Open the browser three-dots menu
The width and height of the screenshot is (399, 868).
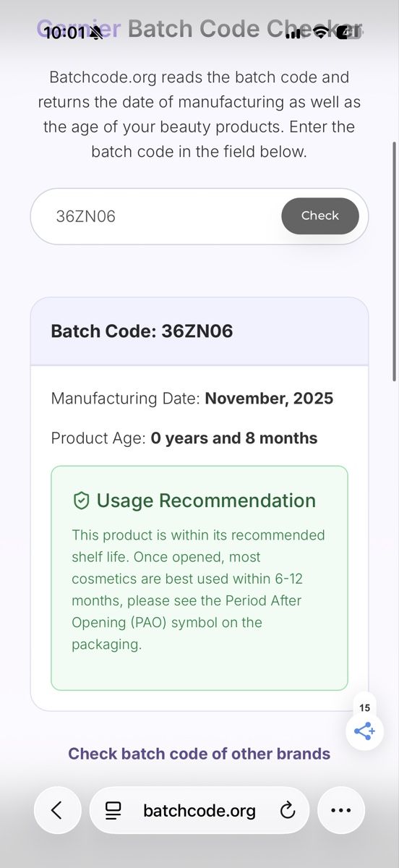point(340,810)
